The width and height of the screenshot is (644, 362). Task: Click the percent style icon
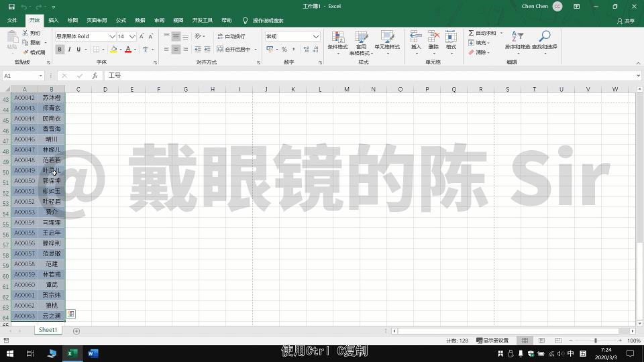coord(284,49)
